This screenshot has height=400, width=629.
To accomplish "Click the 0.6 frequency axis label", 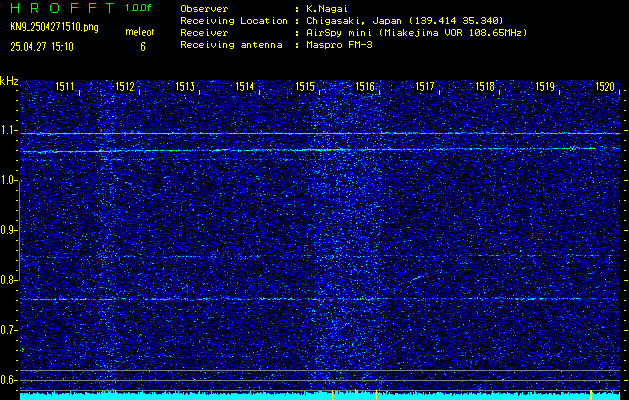I will [x=8, y=380].
